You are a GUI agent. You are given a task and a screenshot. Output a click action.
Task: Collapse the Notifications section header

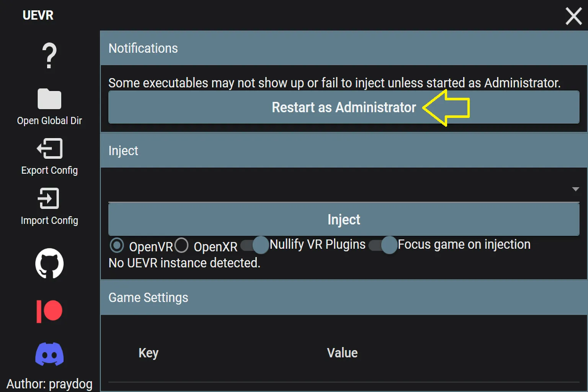[344, 48]
